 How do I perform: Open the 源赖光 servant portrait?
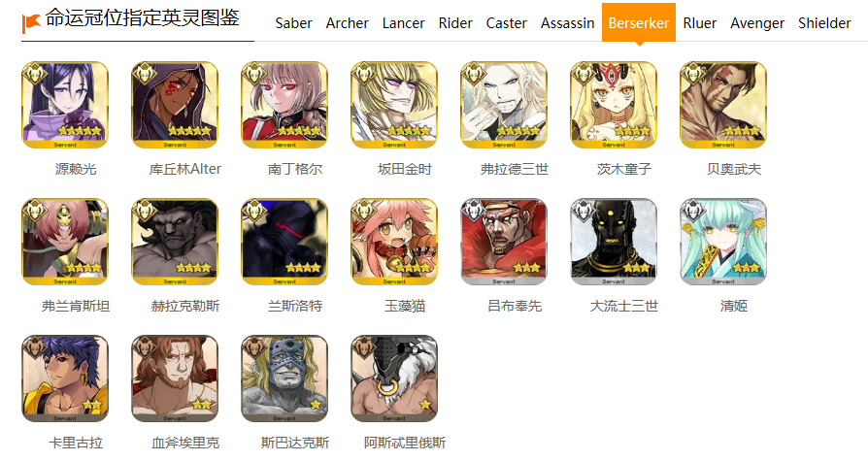(x=65, y=105)
